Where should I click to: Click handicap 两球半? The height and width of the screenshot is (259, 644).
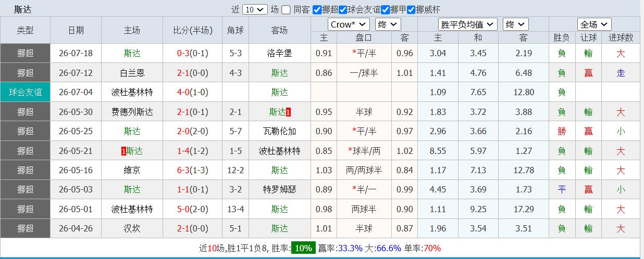point(364,209)
